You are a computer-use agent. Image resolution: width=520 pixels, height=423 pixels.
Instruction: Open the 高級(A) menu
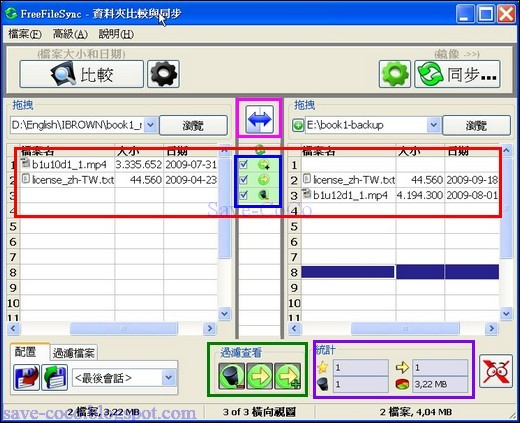(70, 34)
